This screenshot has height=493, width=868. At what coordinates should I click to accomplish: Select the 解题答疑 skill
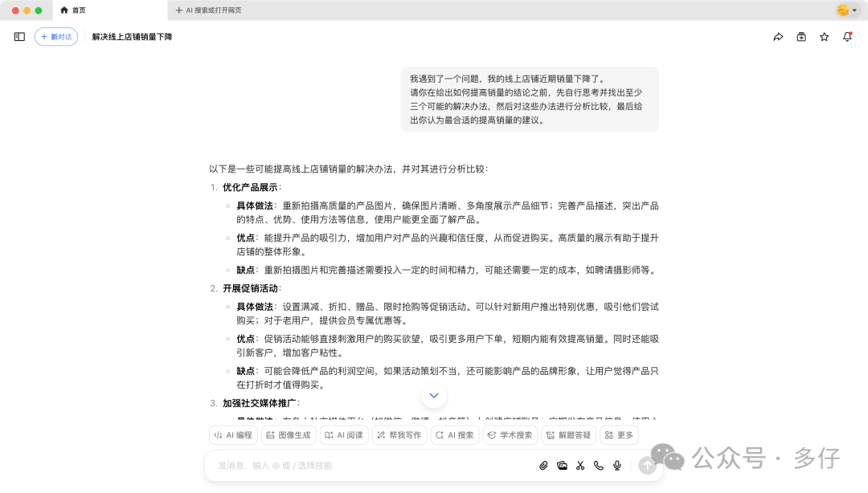pos(568,435)
